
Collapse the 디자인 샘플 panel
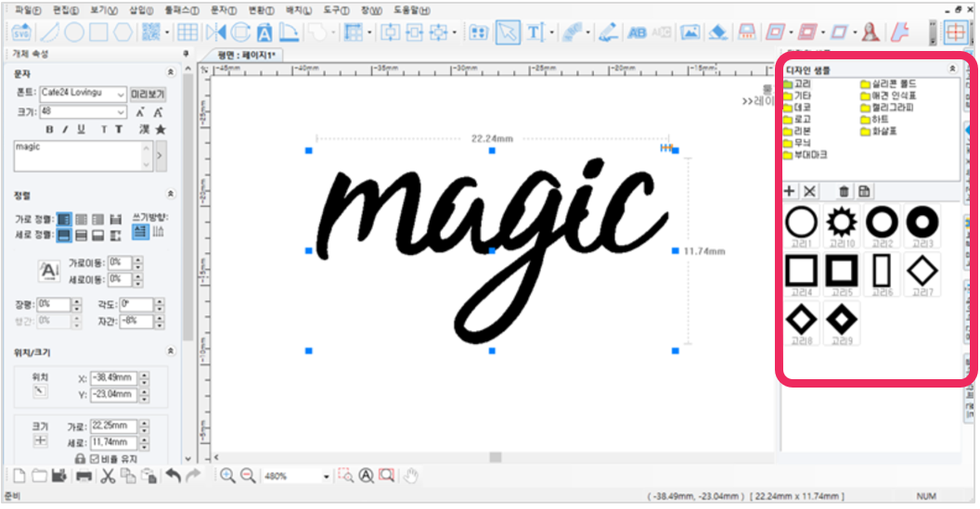point(952,69)
